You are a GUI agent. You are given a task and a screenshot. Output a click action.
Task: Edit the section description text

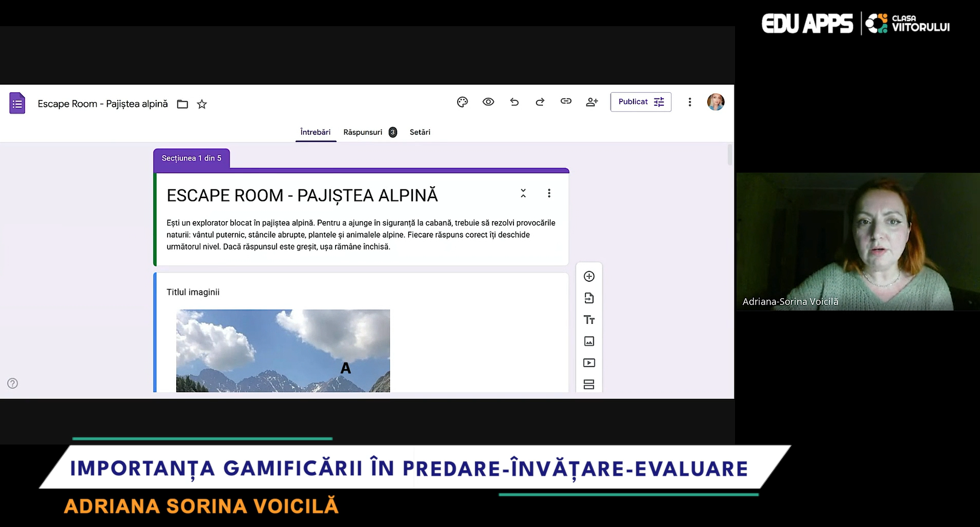(x=361, y=235)
